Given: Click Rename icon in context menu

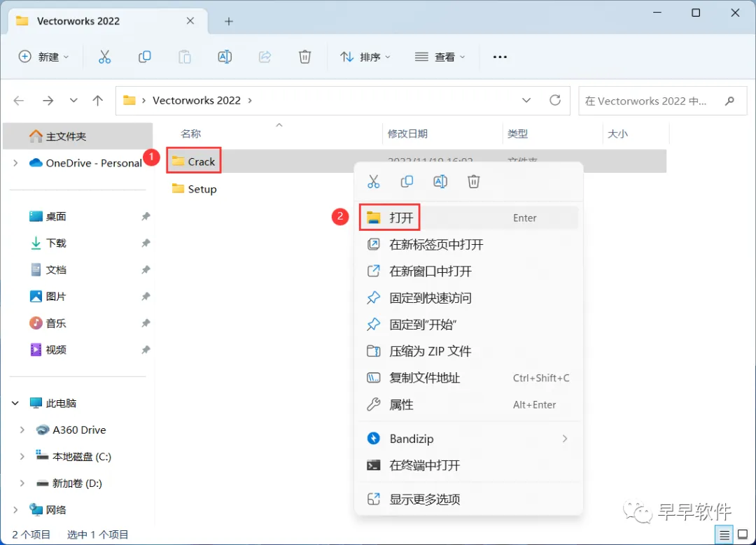Looking at the screenshot, I should [440, 182].
